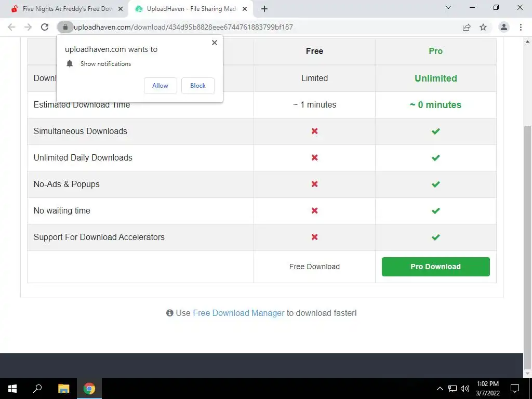Click the page vertical scrollbar thumb

coord(527,248)
